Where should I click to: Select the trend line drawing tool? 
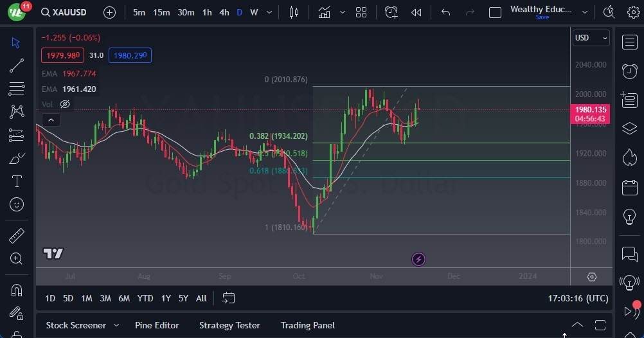click(x=17, y=65)
